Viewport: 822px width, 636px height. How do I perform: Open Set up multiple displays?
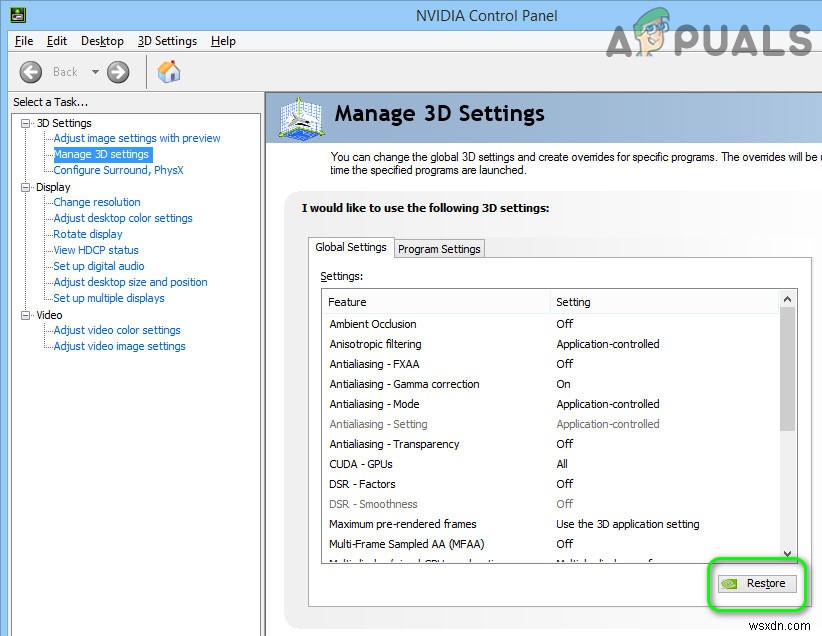point(109,298)
